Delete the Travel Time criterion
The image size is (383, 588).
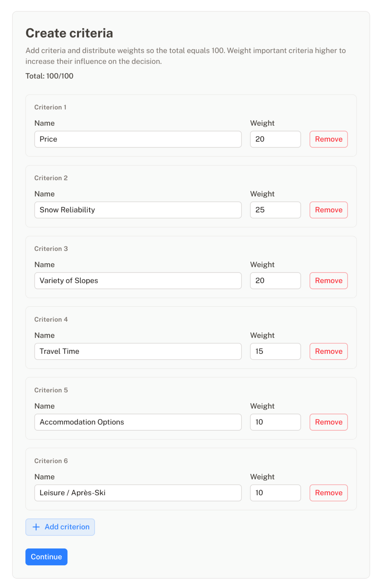328,351
